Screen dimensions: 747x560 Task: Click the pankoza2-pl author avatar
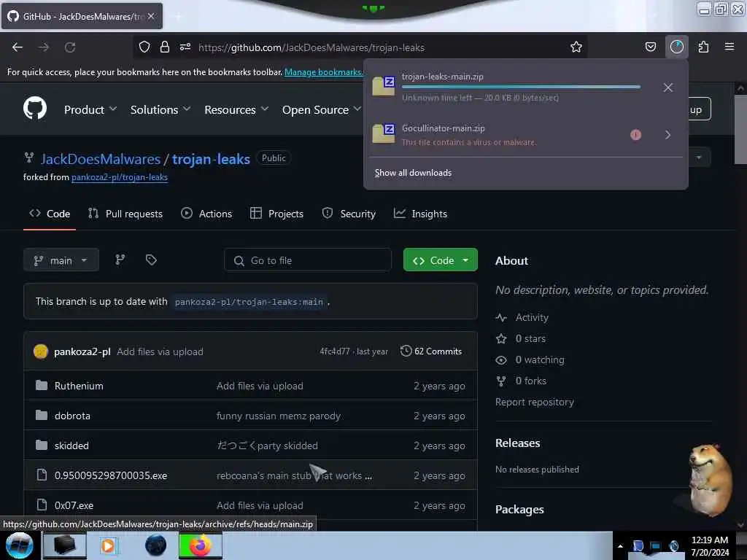point(41,351)
